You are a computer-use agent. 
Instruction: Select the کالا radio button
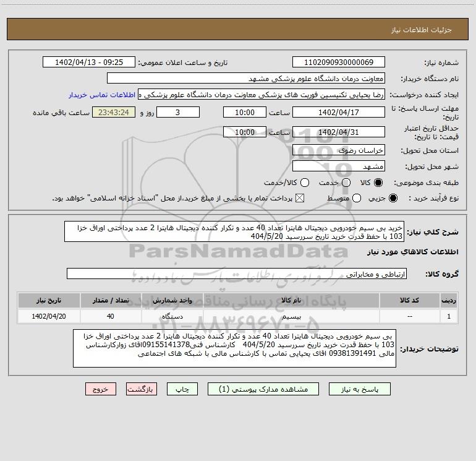(378, 183)
